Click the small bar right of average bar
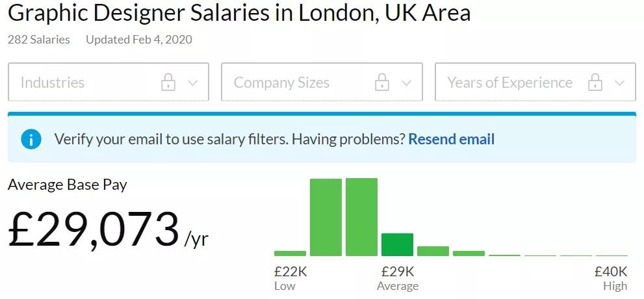The width and height of the screenshot is (644, 299). tap(433, 252)
